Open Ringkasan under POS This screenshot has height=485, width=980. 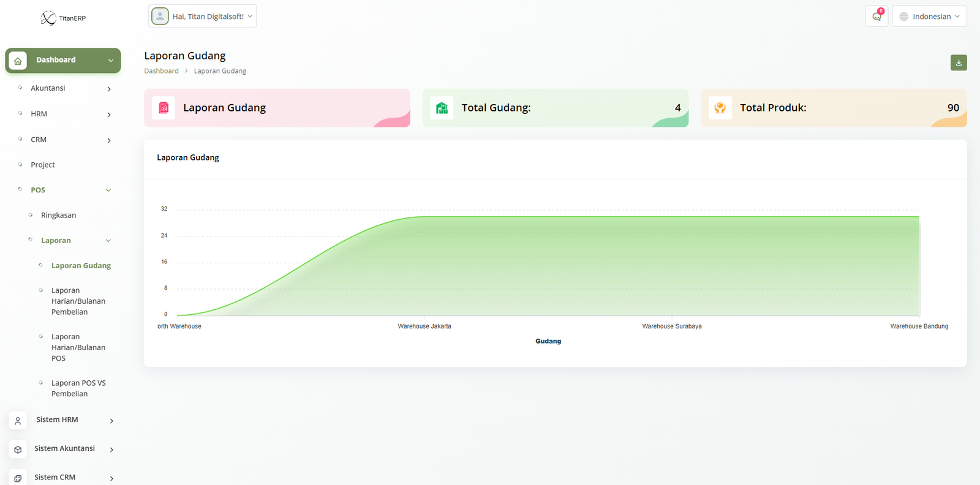[59, 216]
